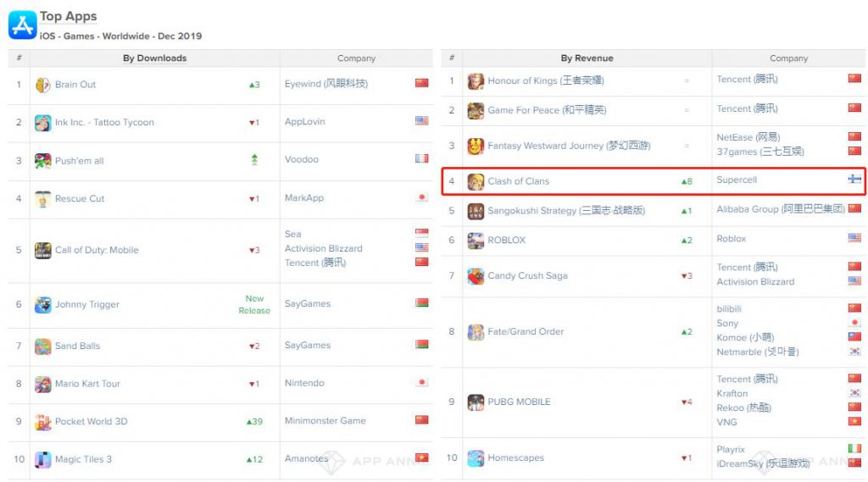The width and height of the screenshot is (868, 482).
Task: Click the Voodoo company name
Action: pos(302,159)
